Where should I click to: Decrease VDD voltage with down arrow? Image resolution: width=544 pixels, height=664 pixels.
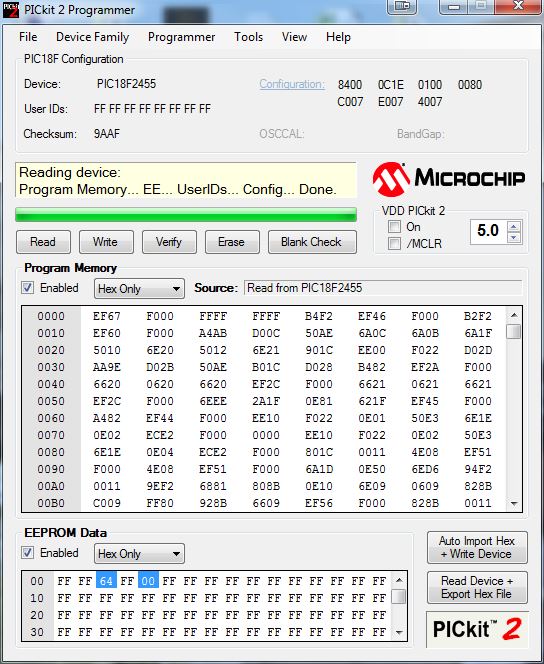point(514,237)
